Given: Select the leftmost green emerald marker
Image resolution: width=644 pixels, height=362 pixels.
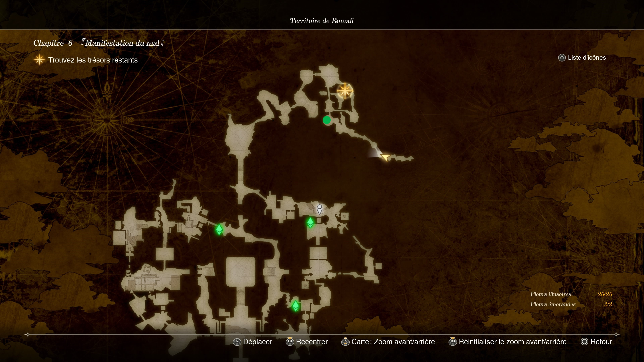Looking at the screenshot, I should [219, 229].
